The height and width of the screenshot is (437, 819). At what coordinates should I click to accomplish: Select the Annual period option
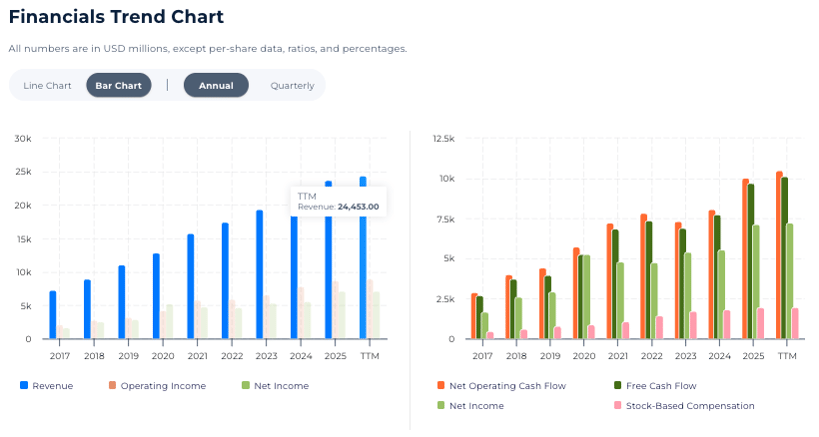click(216, 85)
